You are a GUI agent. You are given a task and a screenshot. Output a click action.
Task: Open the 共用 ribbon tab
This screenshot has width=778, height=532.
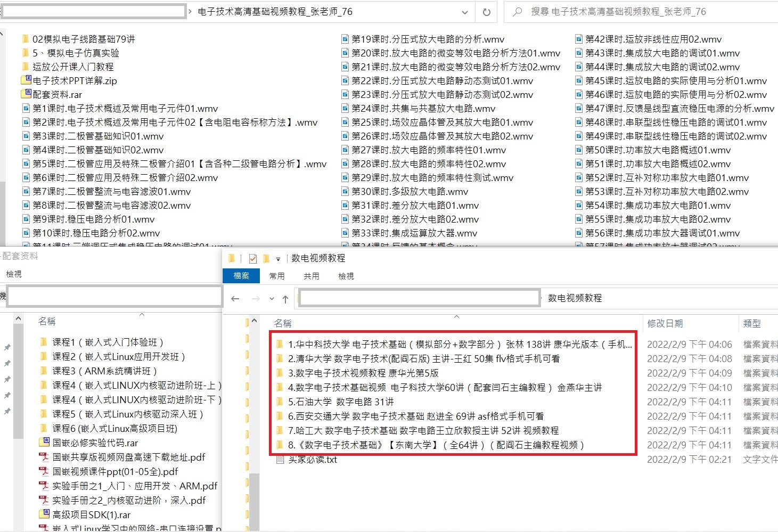312,276
